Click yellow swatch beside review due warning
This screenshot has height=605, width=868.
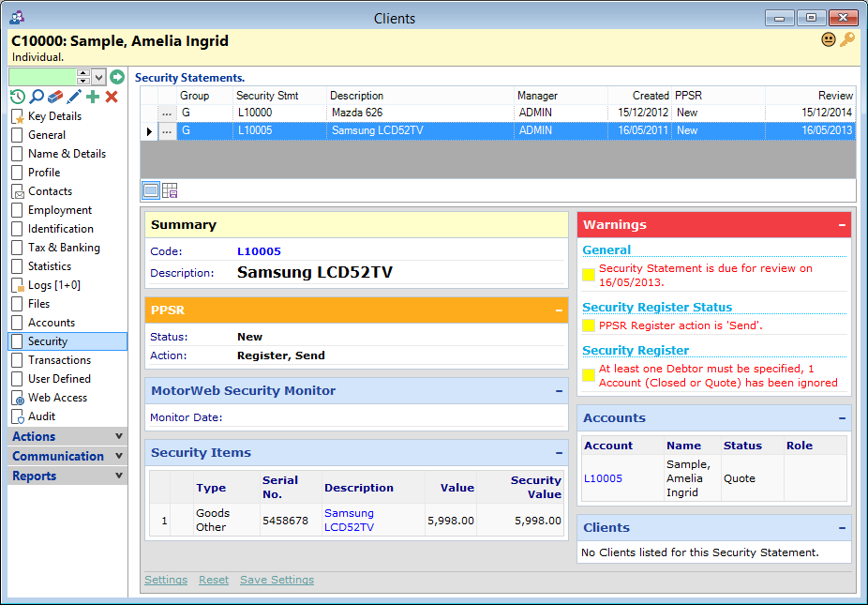pos(589,275)
